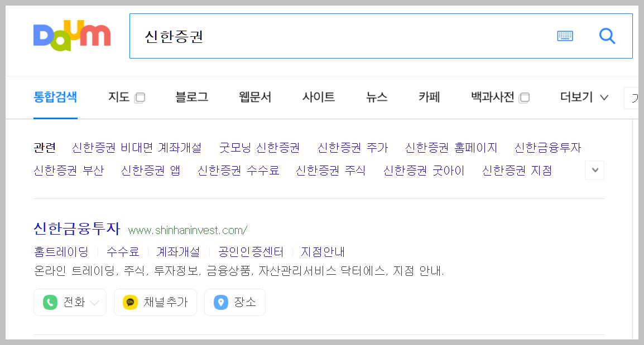Screen dimensions: 644x345
Task: Go to the 뉴스 tab
Action: tap(377, 97)
